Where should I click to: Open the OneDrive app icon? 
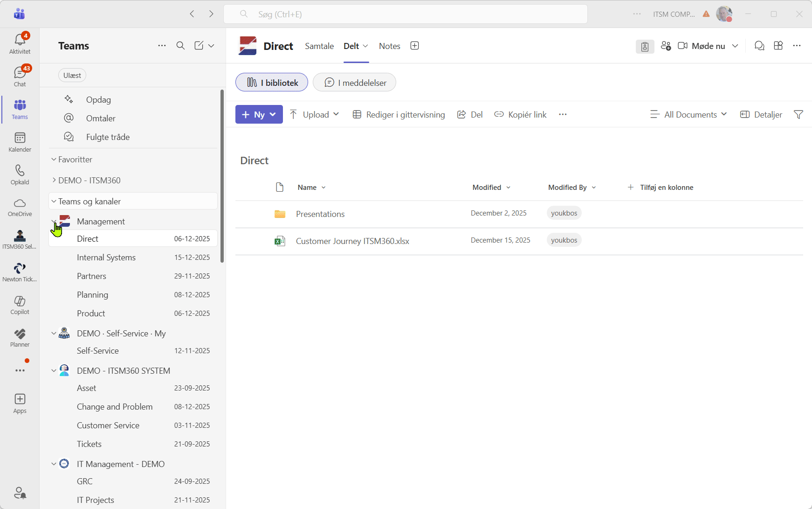click(x=20, y=207)
